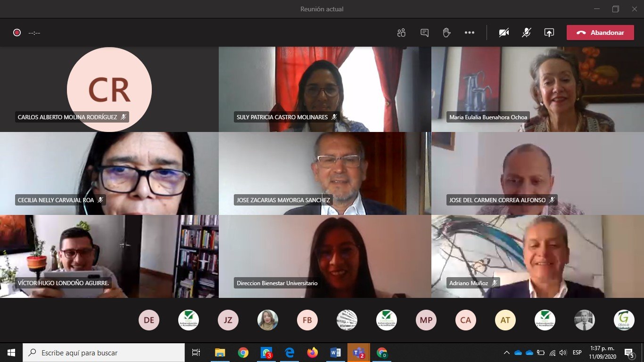Click the label "CECILIA NELLY CARVAJAL ROA"
The height and width of the screenshot is (362, 644).
pos(56,200)
